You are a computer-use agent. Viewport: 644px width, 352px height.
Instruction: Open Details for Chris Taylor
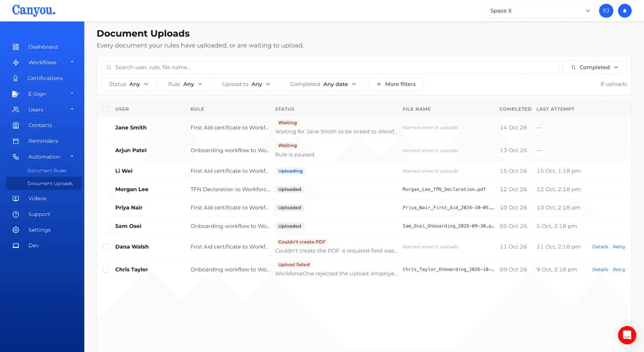(600, 270)
